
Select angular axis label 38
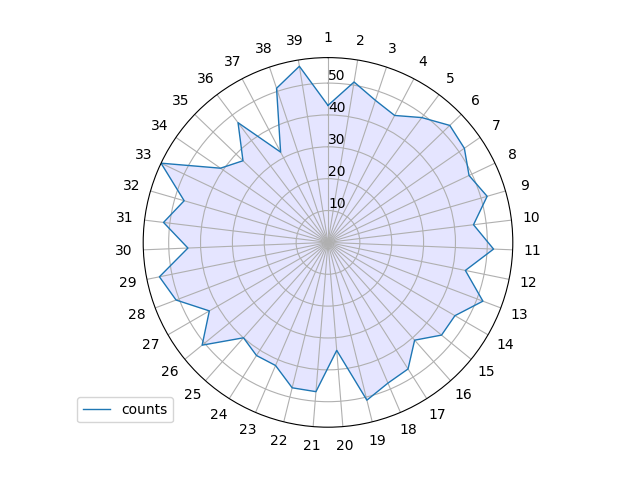(263, 48)
